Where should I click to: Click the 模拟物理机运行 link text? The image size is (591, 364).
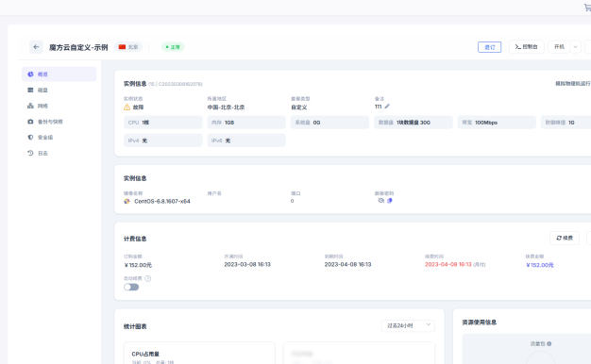tap(573, 84)
